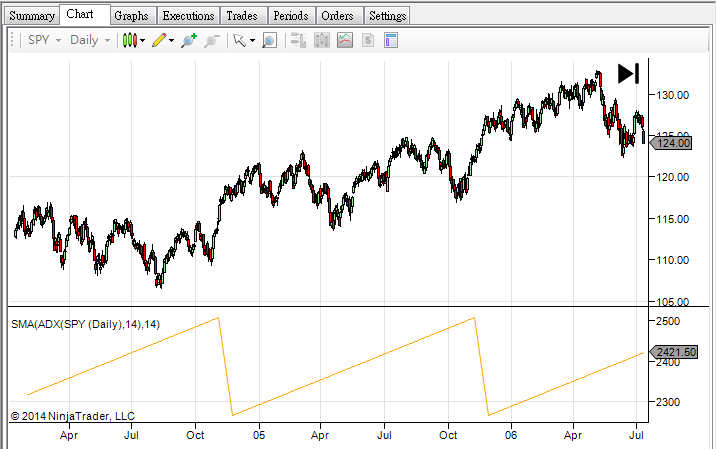Select the pencil drawing tools icon

[x=158, y=40]
